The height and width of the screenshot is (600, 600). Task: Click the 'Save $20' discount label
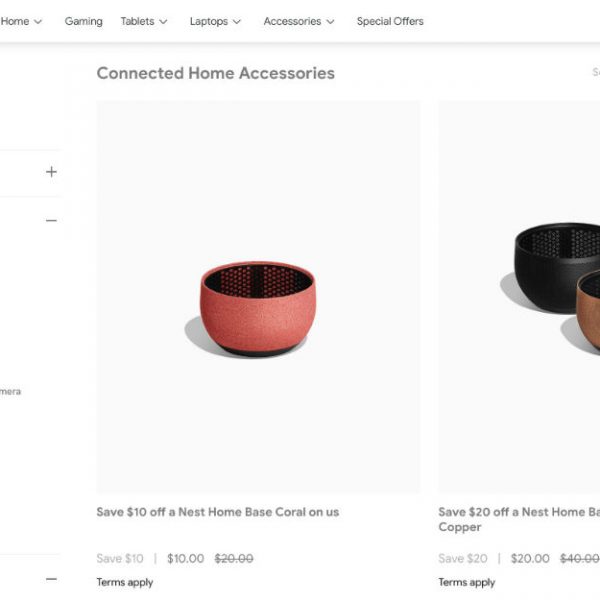[x=463, y=559]
